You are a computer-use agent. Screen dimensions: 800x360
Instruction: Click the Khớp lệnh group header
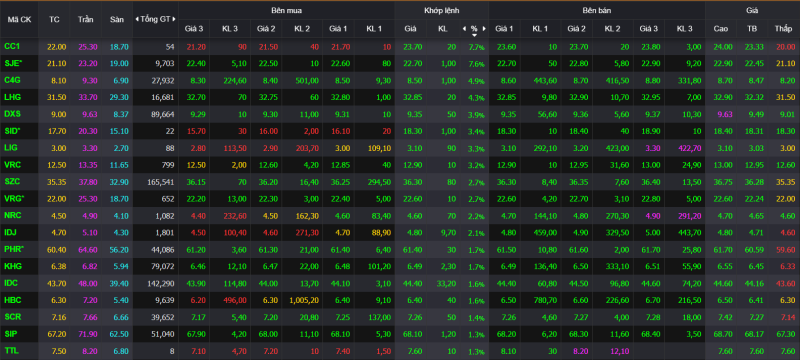441,10
